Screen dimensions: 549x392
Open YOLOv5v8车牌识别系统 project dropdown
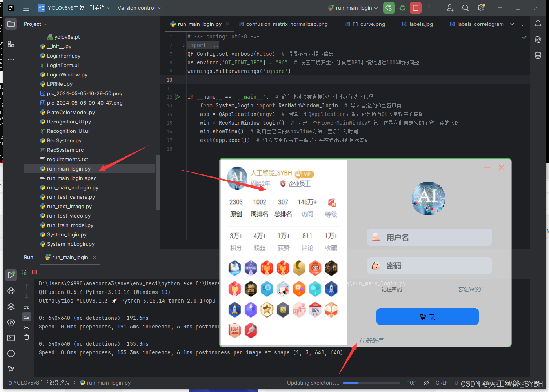[x=74, y=8]
